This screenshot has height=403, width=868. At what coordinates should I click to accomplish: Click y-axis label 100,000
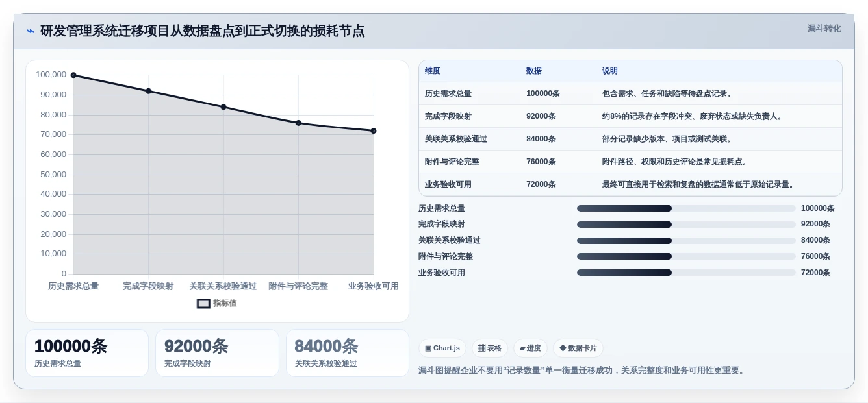(51, 75)
